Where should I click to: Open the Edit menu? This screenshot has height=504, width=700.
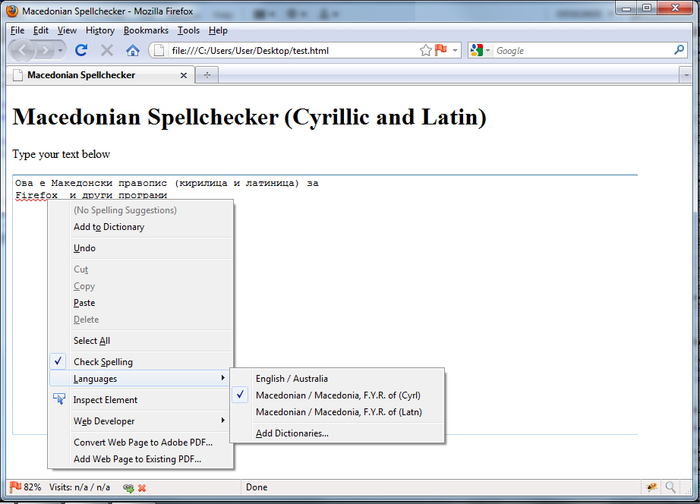coord(41,30)
